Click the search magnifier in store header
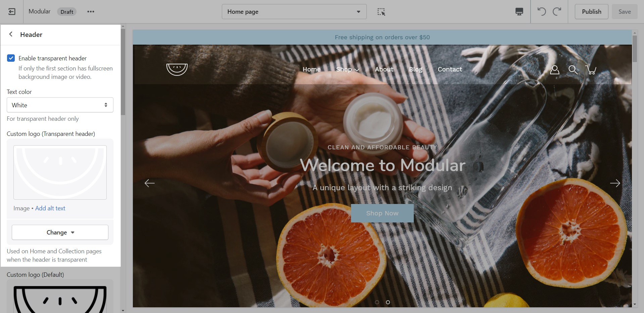 click(x=573, y=70)
